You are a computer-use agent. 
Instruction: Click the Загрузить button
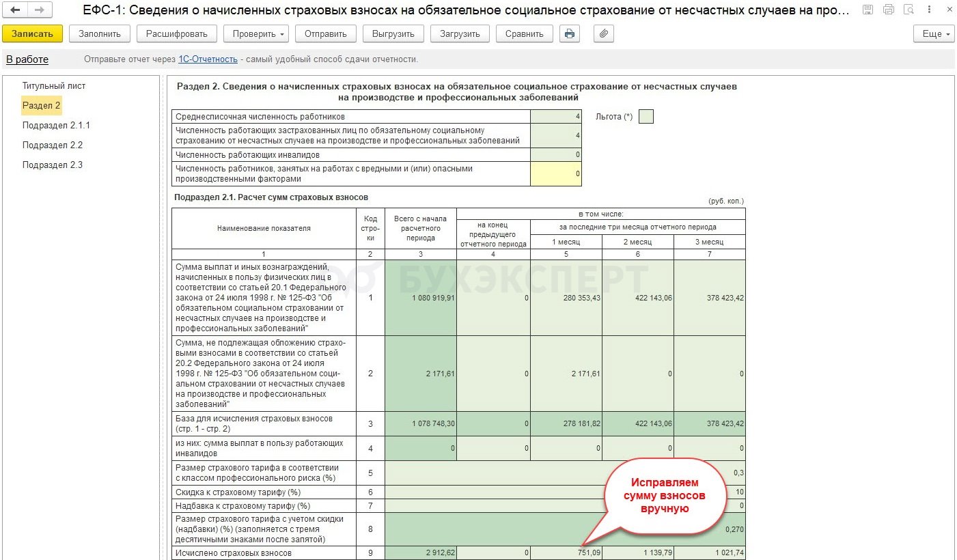(x=460, y=33)
